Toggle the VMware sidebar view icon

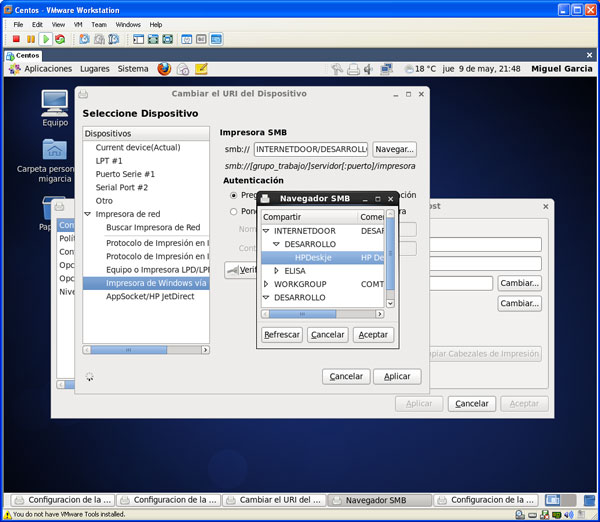click(x=138, y=39)
